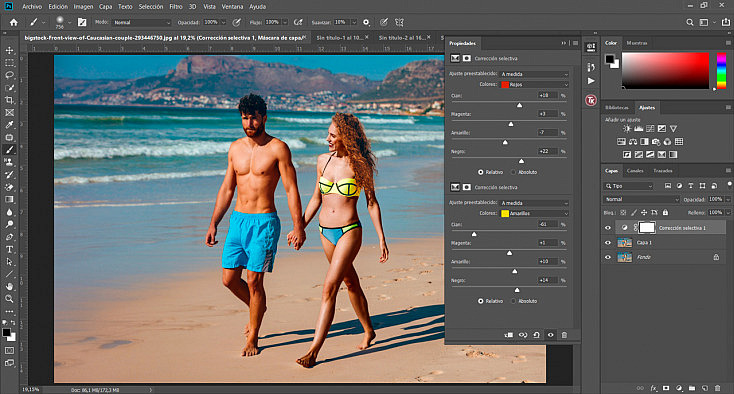Select Absoluto in Amarillos section
Image resolution: width=734 pixels, height=394 pixels.
[x=514, y=301]
